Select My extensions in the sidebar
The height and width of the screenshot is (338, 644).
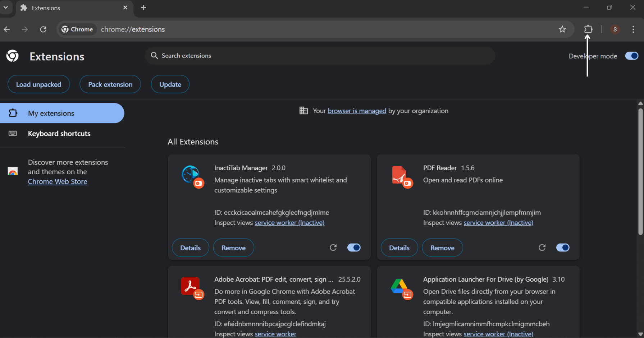62,113
